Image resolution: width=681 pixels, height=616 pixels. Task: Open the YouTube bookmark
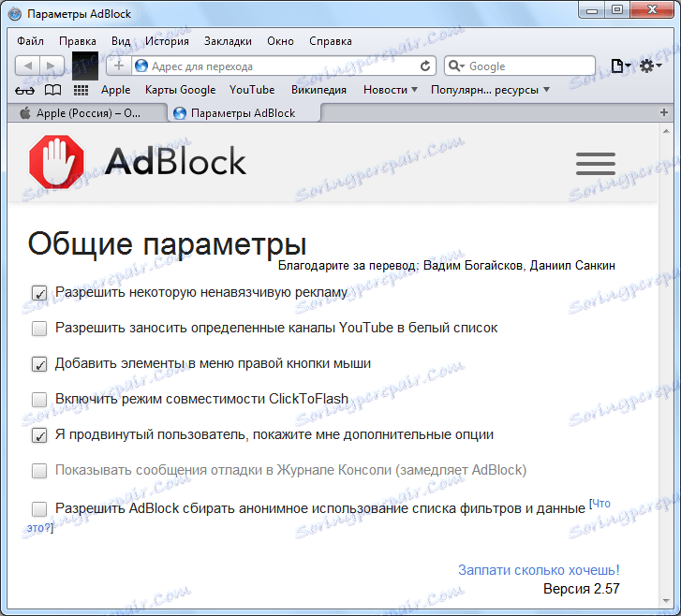(252, 90)
